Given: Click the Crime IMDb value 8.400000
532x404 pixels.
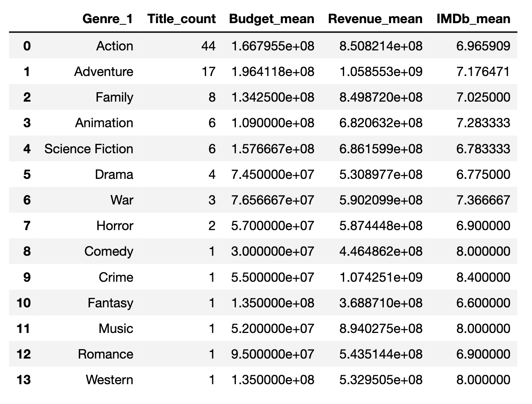Looking at the screenshot, I should (483, 277).
